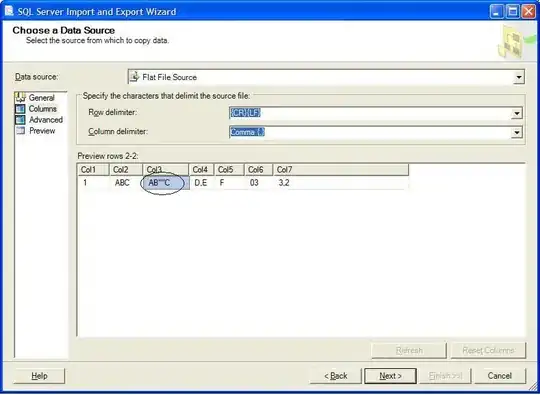
Task: Click the Cancel button
Action: pyautogui.click(x=500, y=376)
